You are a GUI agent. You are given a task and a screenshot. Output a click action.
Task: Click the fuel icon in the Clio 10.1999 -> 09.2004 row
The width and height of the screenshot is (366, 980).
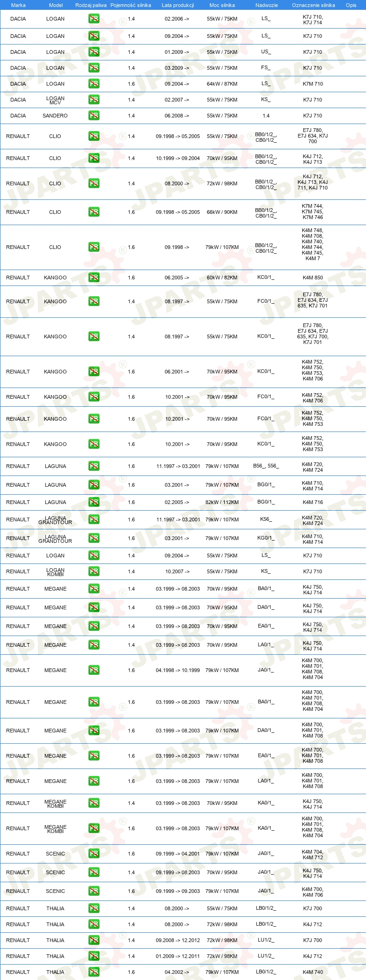click(x=94, y=158)
